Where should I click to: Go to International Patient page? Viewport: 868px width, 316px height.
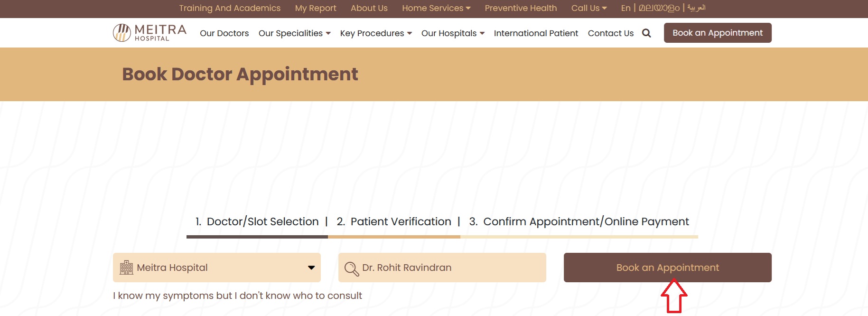[x=536, y=33]
